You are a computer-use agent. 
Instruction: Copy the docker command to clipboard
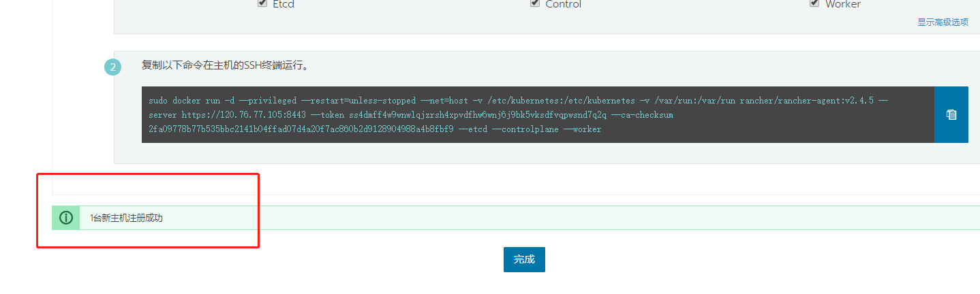951,114
